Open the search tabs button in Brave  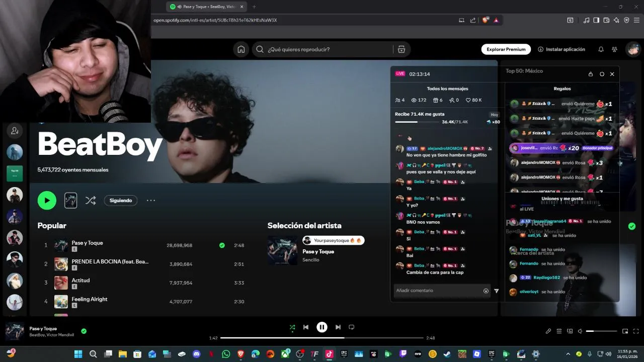[570, 20]
